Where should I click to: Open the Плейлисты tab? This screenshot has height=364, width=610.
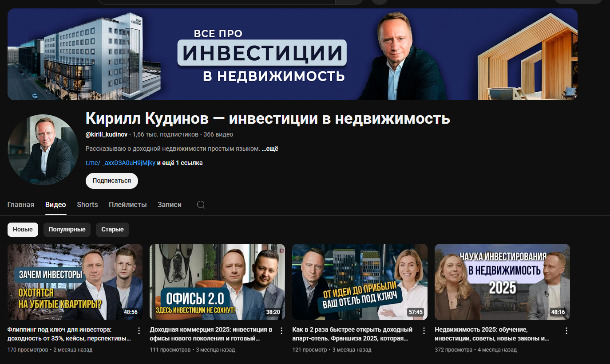(128, 205)
